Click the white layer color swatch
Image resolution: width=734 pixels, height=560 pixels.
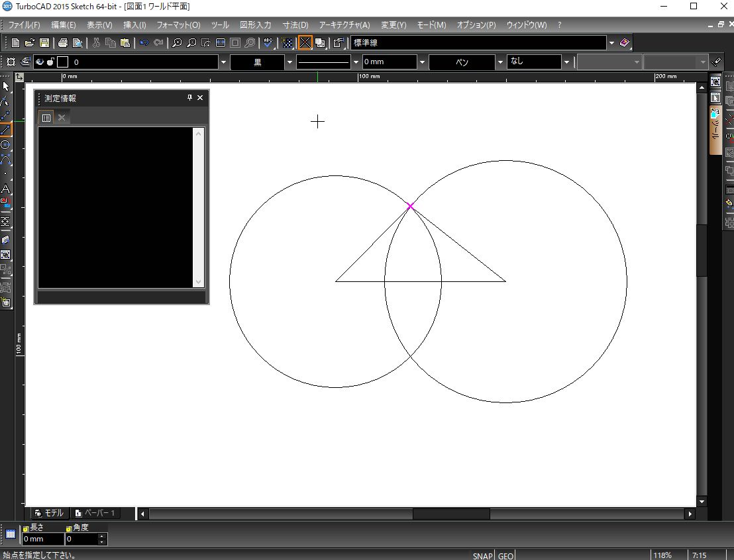[63, 62]
